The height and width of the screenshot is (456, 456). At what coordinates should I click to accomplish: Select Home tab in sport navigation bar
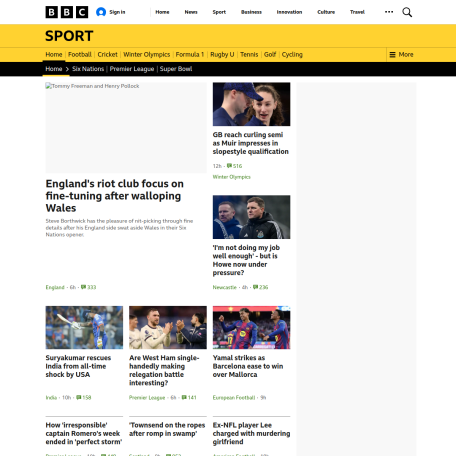pyautogui.click(x=54, y=54)
